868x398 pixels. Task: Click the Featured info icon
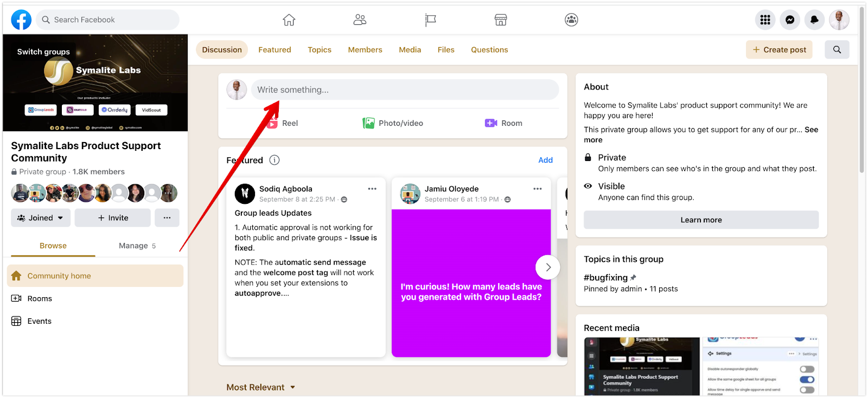[x=275, y=160]
